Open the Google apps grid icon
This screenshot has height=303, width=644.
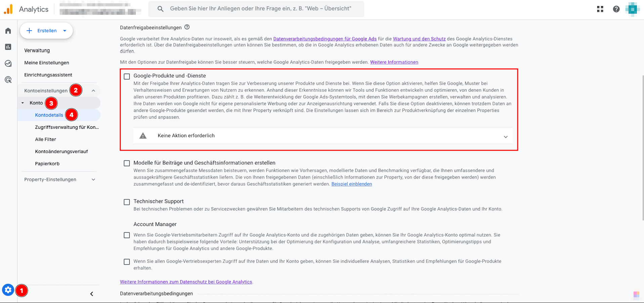[x=600, y=9]
